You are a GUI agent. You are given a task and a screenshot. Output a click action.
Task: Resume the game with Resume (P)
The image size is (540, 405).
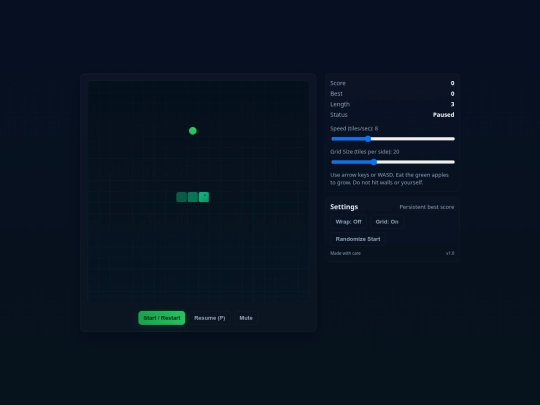[209, 318]
